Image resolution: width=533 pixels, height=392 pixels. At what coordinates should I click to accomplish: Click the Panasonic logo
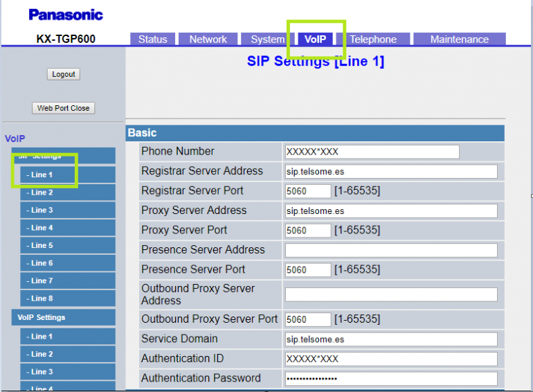66,15
